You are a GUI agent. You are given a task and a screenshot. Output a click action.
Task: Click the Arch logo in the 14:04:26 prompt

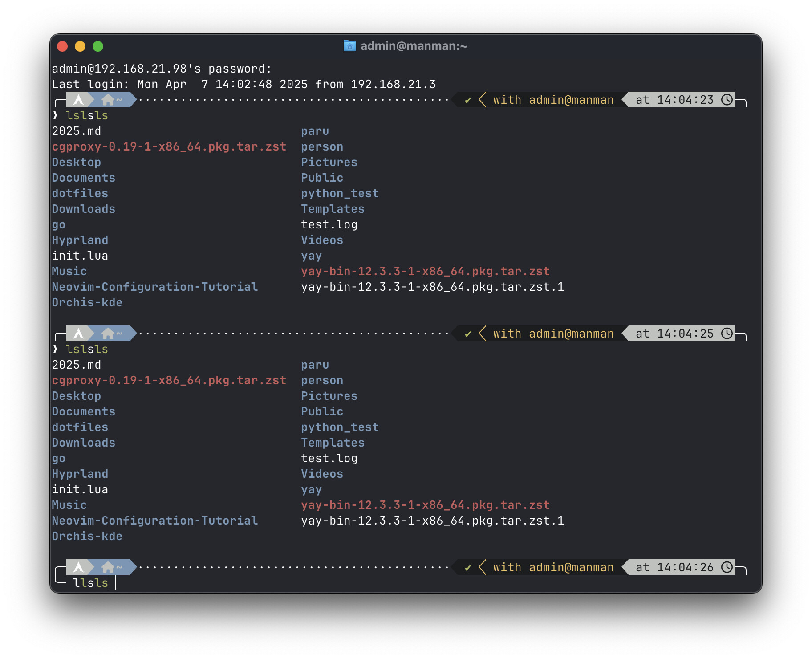pyautogui.click(x=79, y=567)
